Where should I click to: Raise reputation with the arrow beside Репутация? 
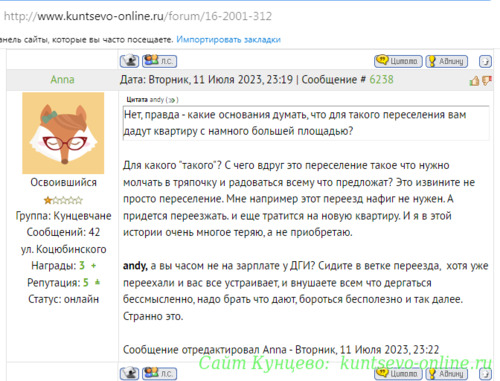tap(97, 282)
